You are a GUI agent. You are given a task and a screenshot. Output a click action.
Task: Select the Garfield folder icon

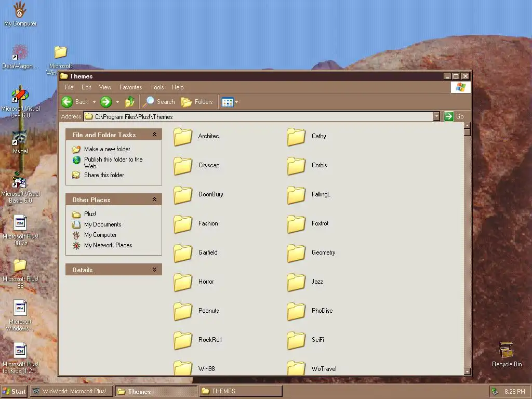183,253
